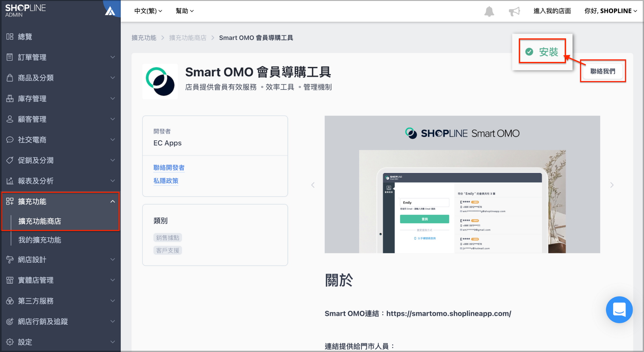This screenshot has height=352, width=644.
Task: Click the 聯絡我們 button
Action: 603,71
